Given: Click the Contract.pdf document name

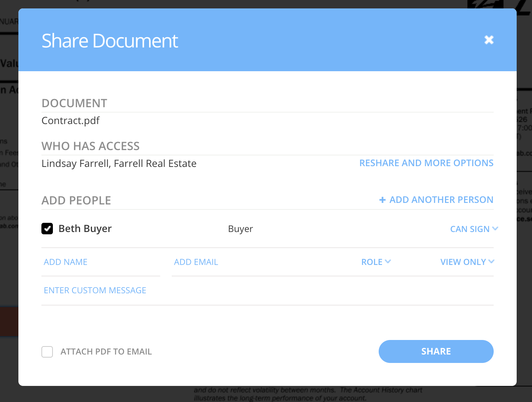Looking at the screenshot, I should point(71,121).
